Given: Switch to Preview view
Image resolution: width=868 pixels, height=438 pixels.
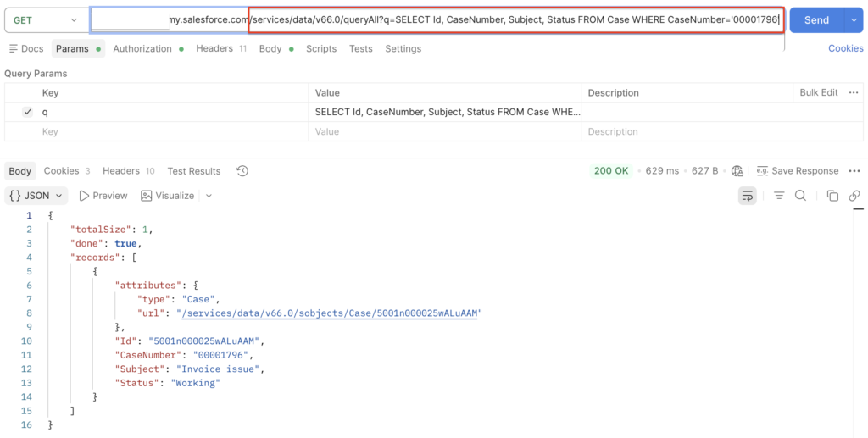Looking at the screenshot, I should pyautogui.click(x=103, y=196).
